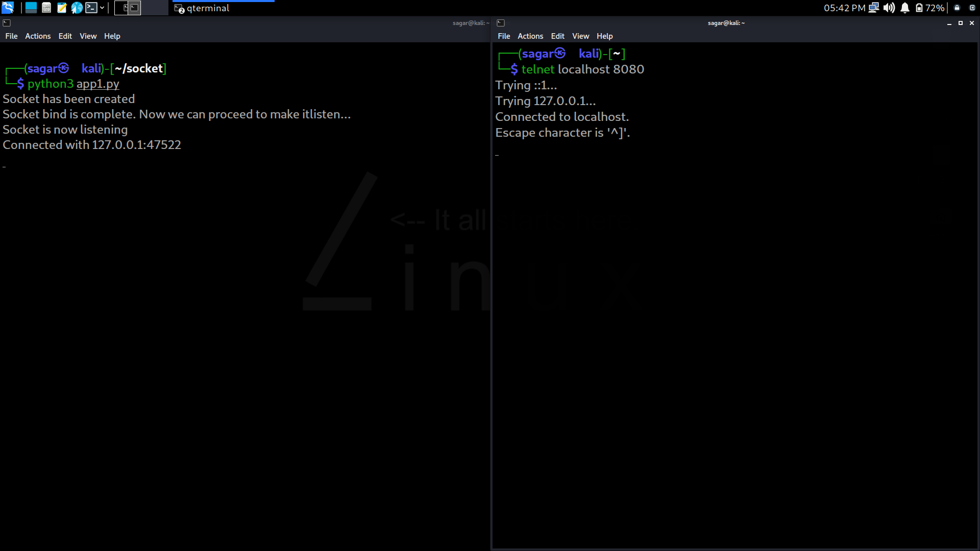Click the left terminal window's title icon
The image size is (980, 551).
point(7,23)
